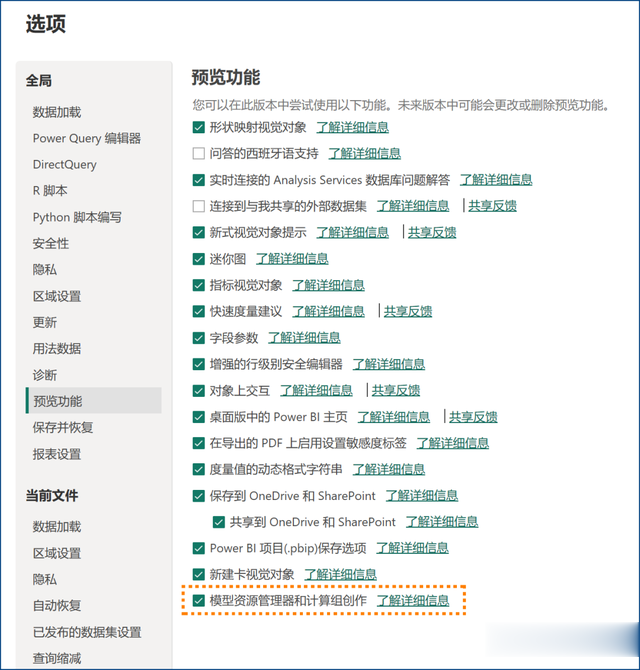The width and height of the screenshot is (640, 670).
Task: Select 隐私 under 全局 section
Action: (x=45, y=270)
